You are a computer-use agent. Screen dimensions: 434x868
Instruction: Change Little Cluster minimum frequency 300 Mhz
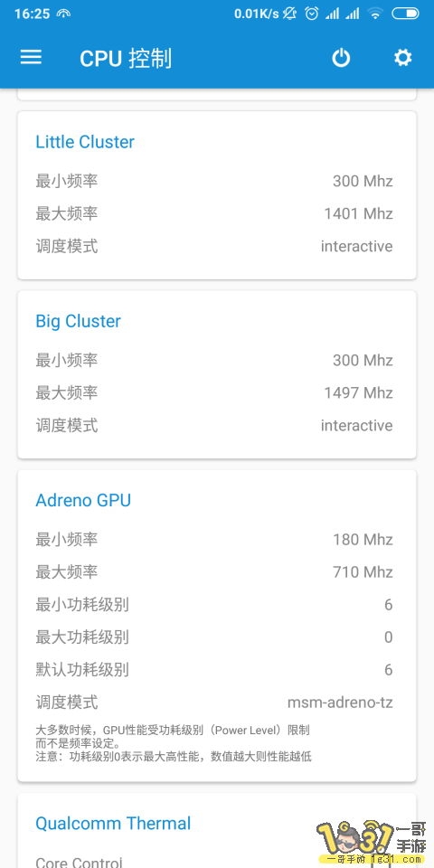pos(217,181)
